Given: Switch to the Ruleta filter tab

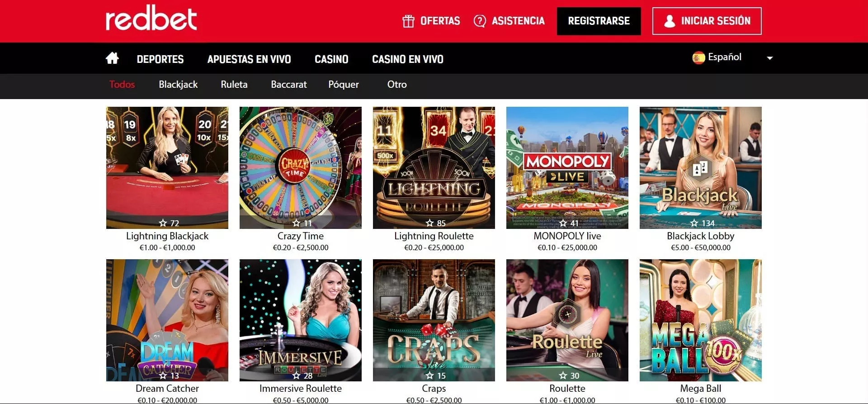Looking at the screenshot, I should coord(234,84).
